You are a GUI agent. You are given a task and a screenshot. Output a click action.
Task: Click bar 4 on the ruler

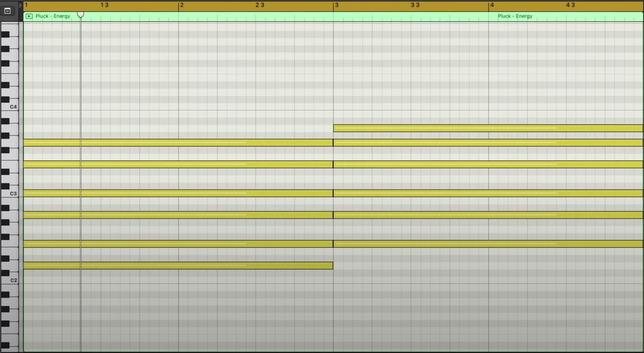[x=492, y=5]
